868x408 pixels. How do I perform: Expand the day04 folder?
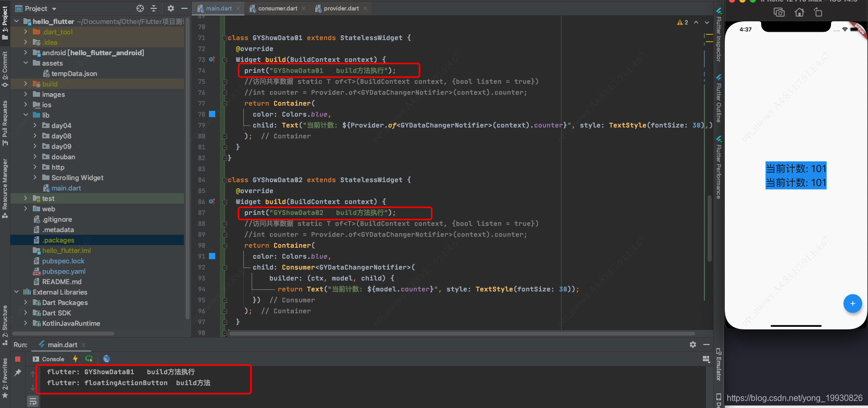(35, 125)
